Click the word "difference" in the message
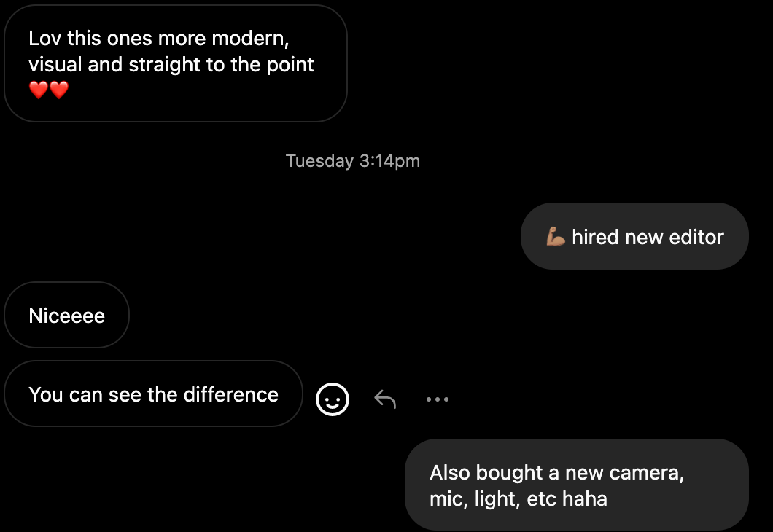Screen dimensions: 773x532 (231, 394)
